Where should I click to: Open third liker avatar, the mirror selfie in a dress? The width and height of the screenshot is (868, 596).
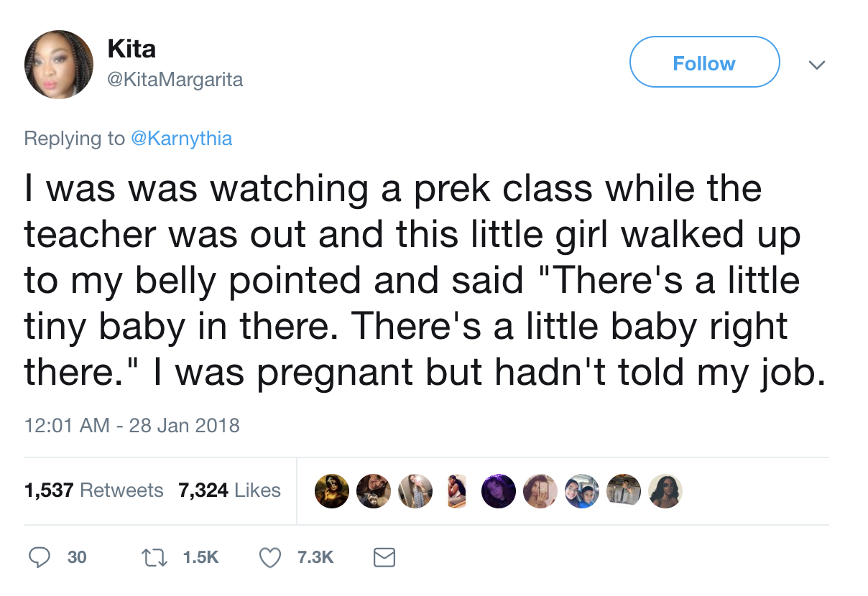[415, 491]
